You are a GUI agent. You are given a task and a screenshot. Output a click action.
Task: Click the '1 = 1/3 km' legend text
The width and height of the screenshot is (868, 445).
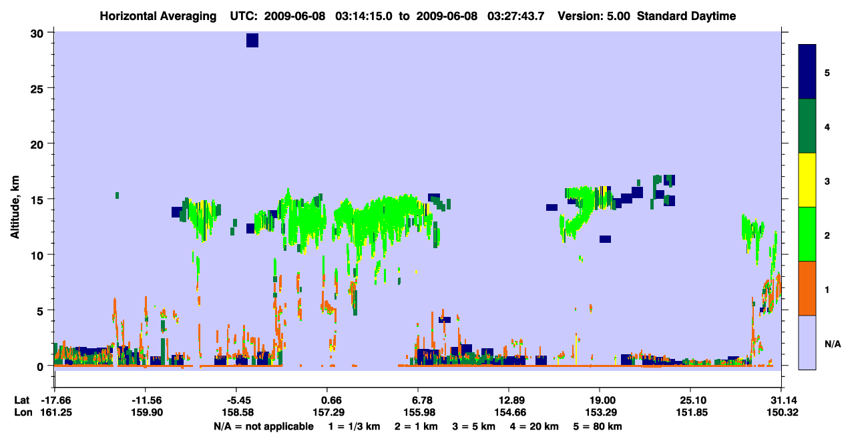(x=354, y=426)
